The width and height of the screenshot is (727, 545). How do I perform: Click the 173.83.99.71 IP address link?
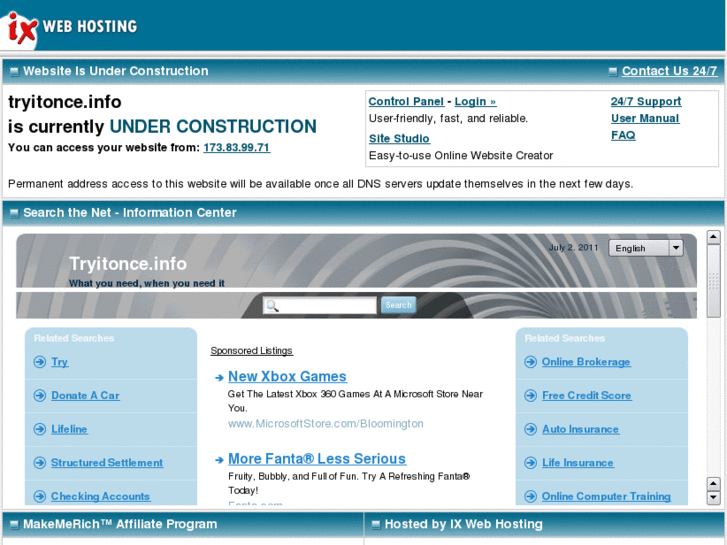coord(236,147)
